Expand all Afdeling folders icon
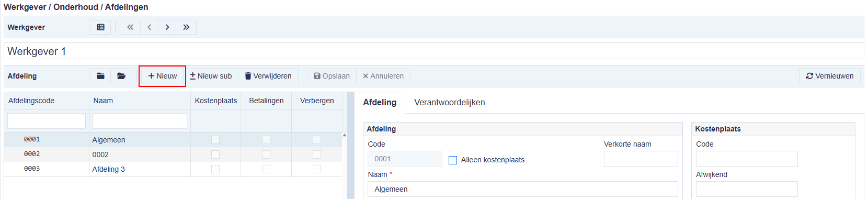 [x=121, y=76]
